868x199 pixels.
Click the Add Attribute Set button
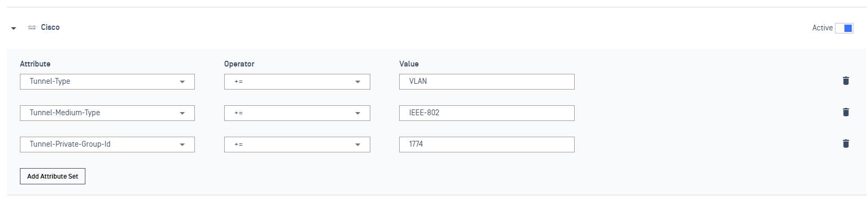tap(52, 176)
